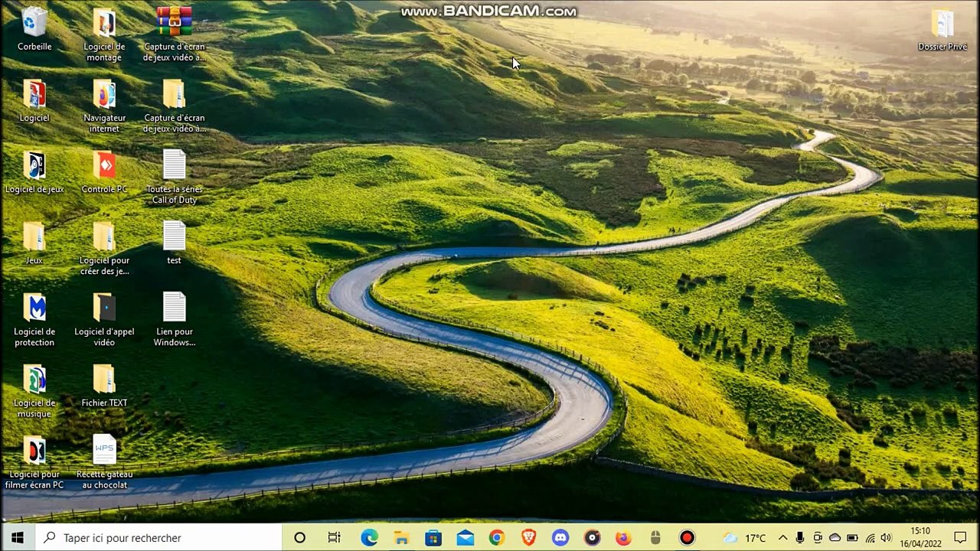Image resolution: width=980 pixels, height=551 pixels.
Task: Select the Logiciel de protection icon
Action: [34, 319]
